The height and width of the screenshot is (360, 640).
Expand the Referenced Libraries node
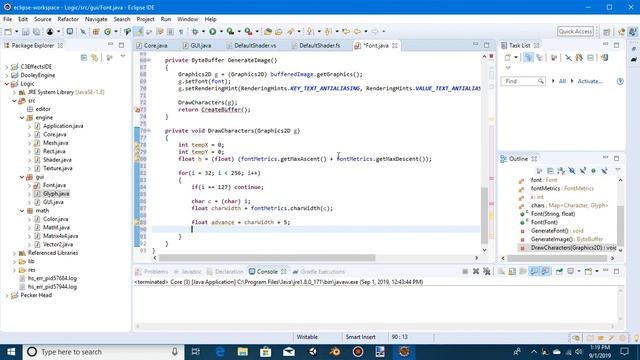point(15,253)
